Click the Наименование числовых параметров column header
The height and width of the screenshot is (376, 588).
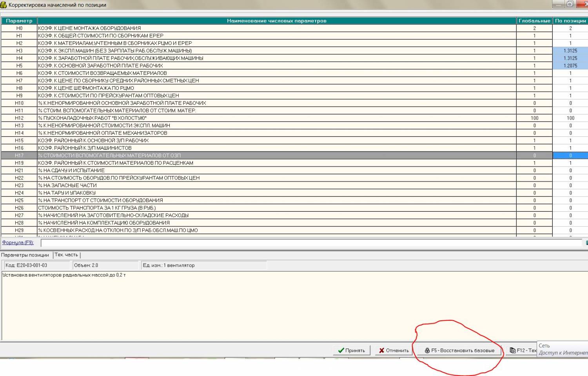tap(277, 21)
